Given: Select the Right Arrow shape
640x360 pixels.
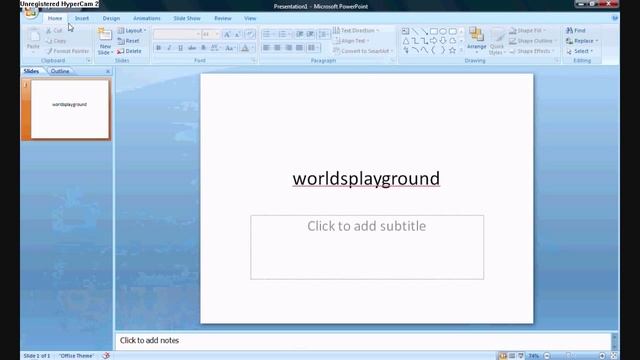Looking at the screenshot, I should pyautogui.click(x=433, y=41).
